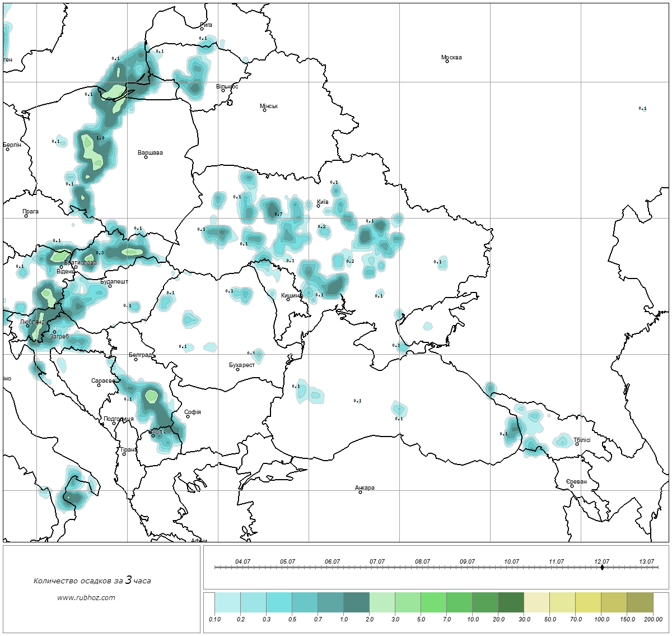This screenshot has width=672, height=636.
Task: Click the 20.0–30.0 dark green legend swatch
Action: click(511, 603)
